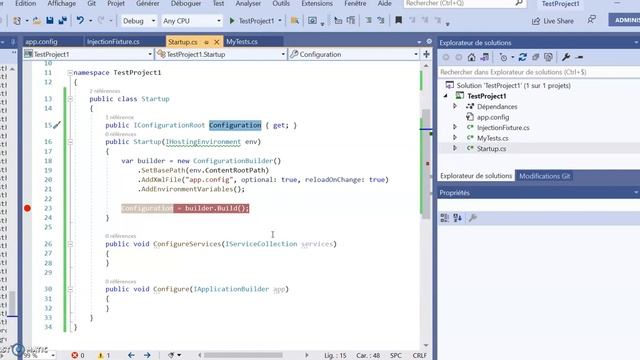Navigate backward with the bottom left arrow
This screenshot has width=640, height=360.
coord(131,356)
